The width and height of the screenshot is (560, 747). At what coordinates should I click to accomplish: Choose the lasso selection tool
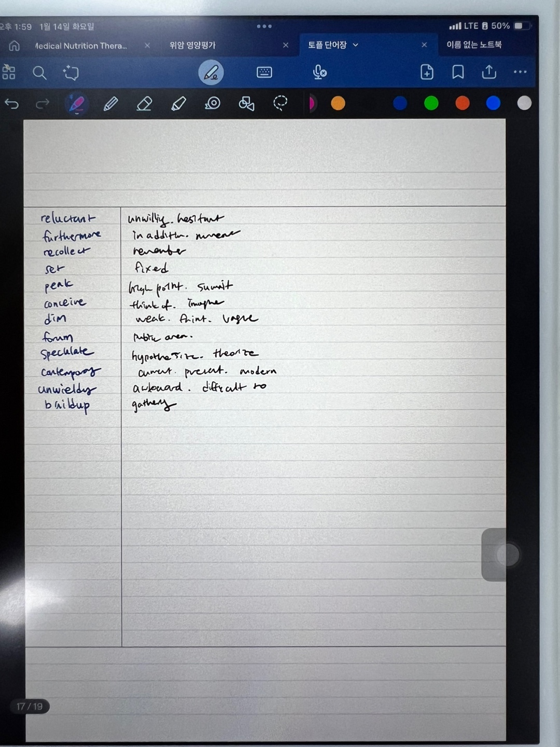(x=280, y=103)
